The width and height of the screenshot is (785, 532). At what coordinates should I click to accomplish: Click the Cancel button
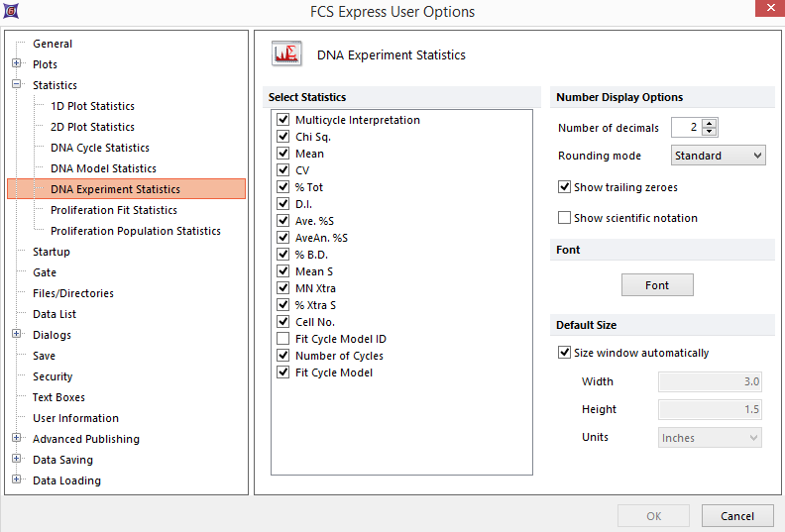tap(736, 516)
